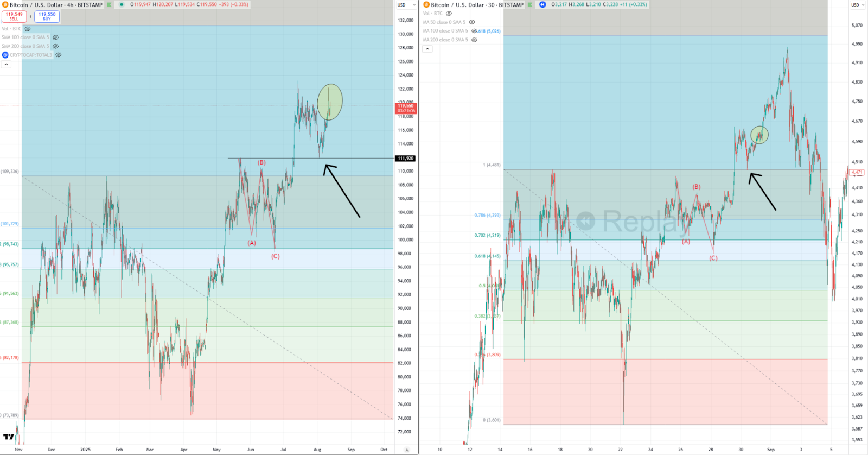868x455 pixels.
Task: Click the (C) wave label on the 4h chart
Action: 276,256
